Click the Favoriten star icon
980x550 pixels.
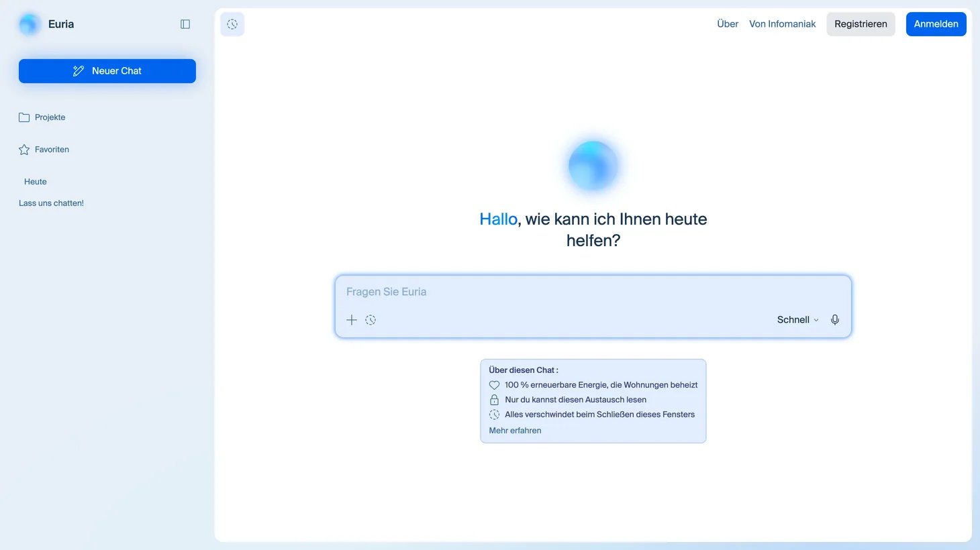24,150
